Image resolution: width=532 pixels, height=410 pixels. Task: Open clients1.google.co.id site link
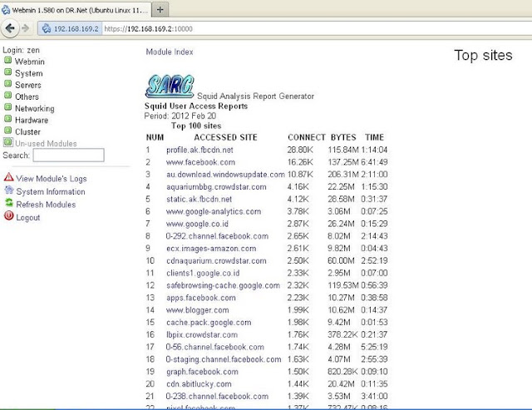(203, 274)
